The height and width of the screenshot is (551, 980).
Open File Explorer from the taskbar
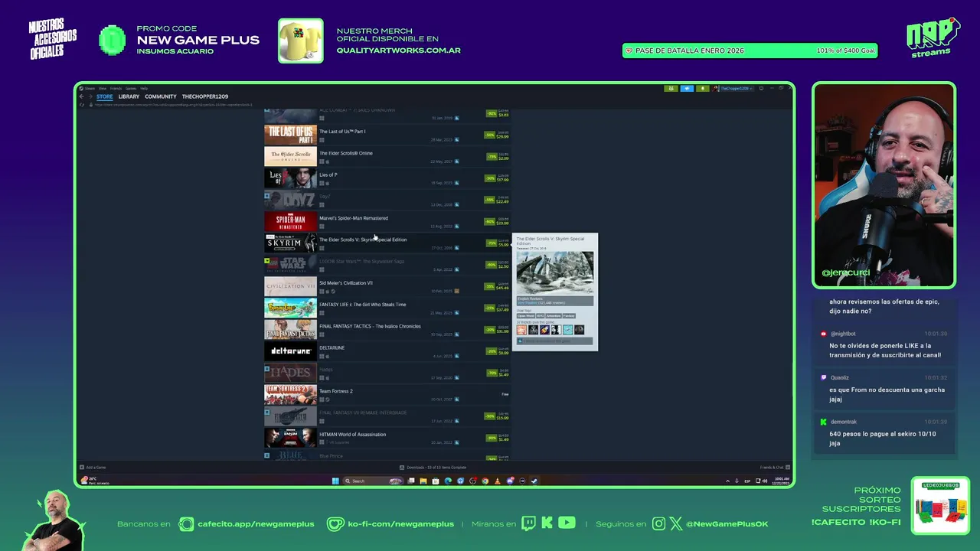[x=423, y=481]
